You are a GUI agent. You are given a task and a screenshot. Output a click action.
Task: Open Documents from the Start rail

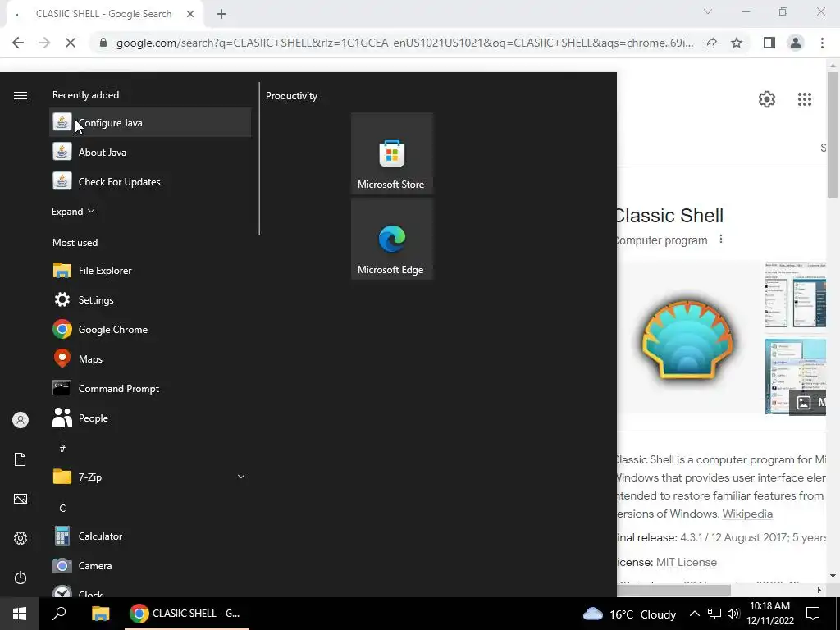pos(21,459)
